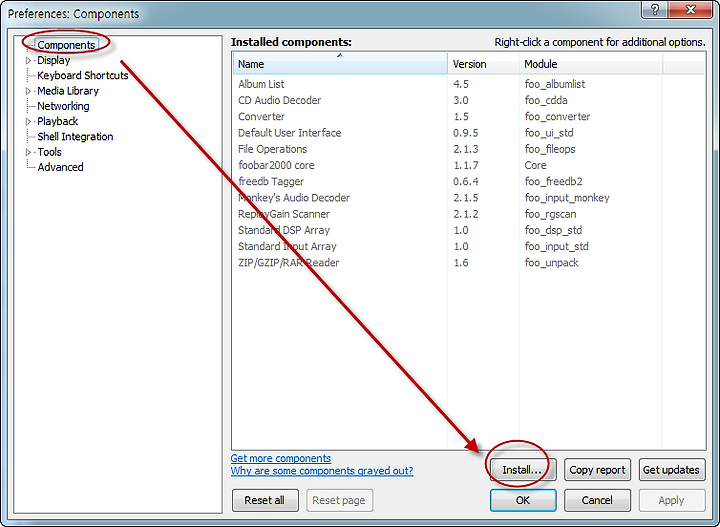Click the Apply button
Screen dimensions: 720x527
672,500
